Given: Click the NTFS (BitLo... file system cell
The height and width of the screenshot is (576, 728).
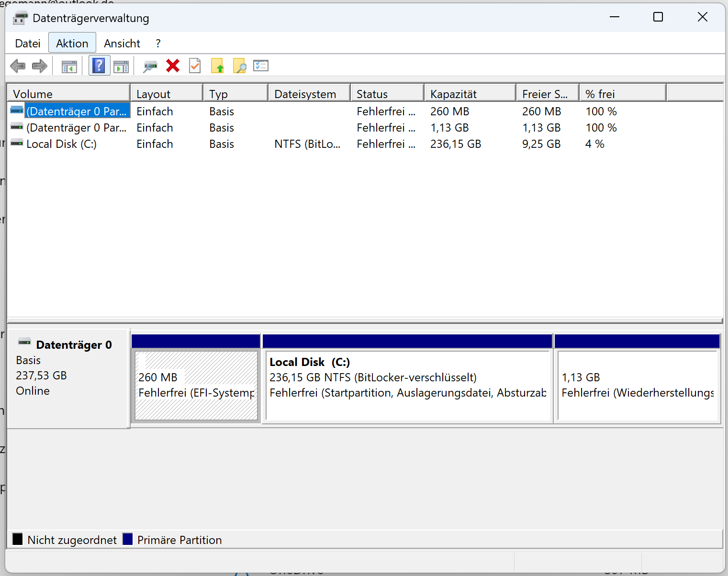Looking at the screenshot, I should pos(307,144).
